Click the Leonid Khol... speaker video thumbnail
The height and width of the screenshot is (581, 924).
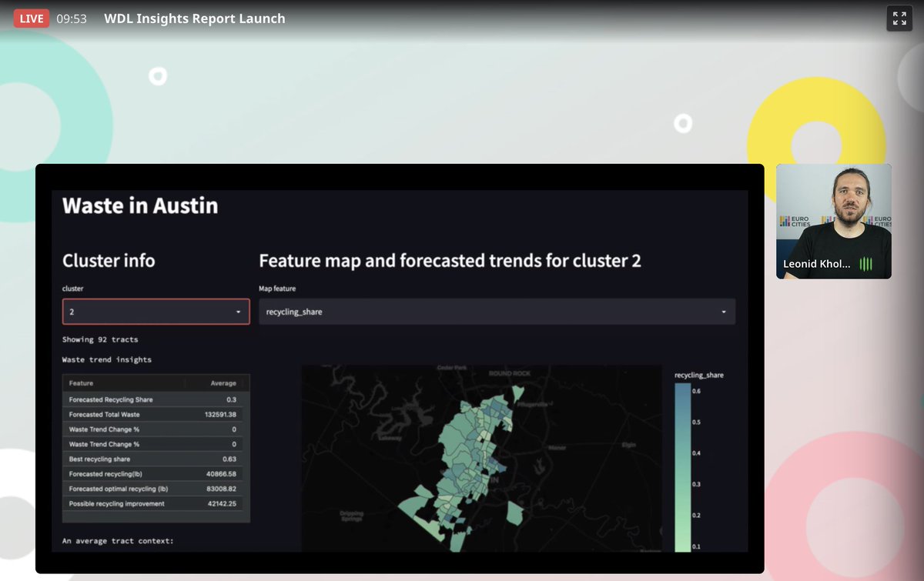833,221
